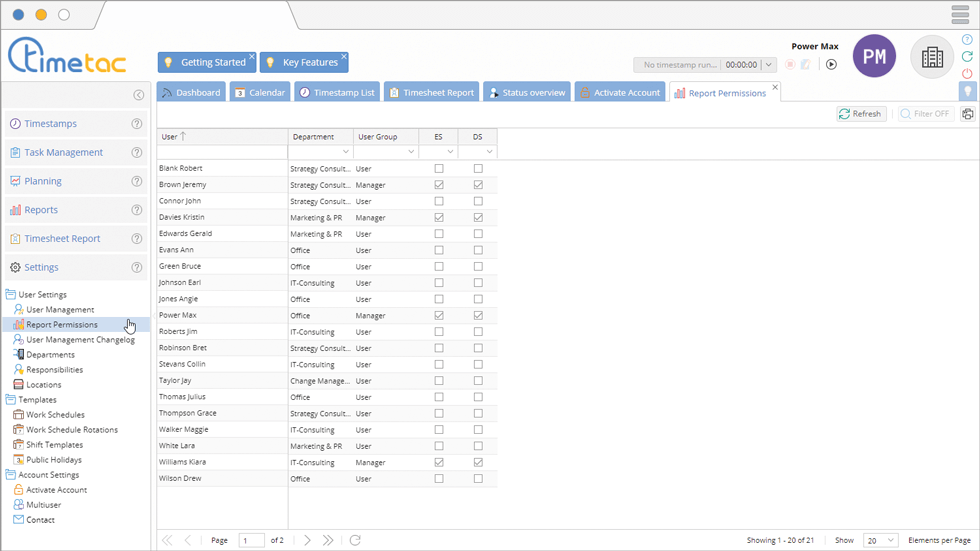
Task: Open help for Timestamps section
Action: point(136,124)
